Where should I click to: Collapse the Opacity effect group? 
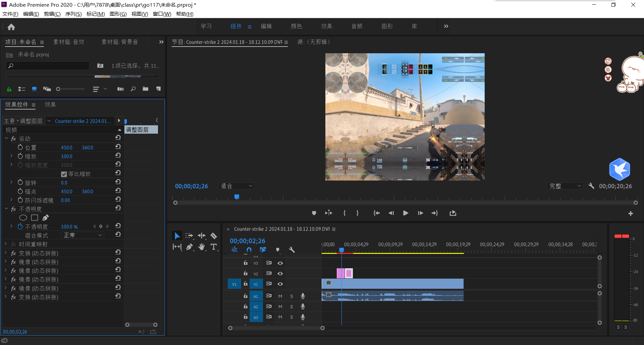6,209
